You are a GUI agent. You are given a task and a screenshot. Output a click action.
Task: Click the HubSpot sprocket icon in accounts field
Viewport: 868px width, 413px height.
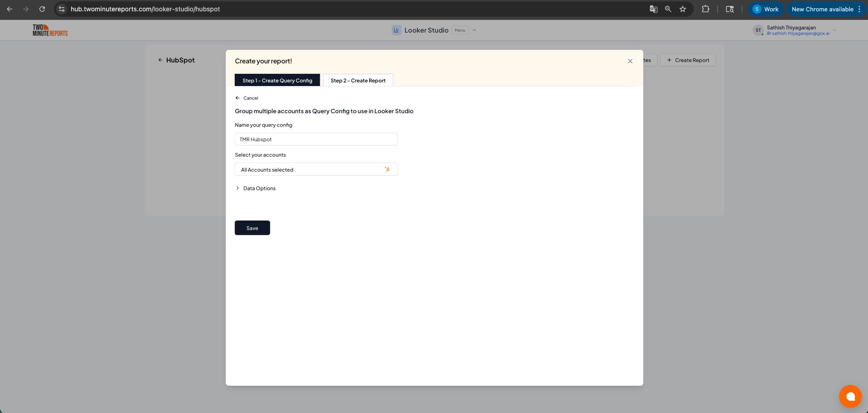pyautogui.click(x=387, y=169)
